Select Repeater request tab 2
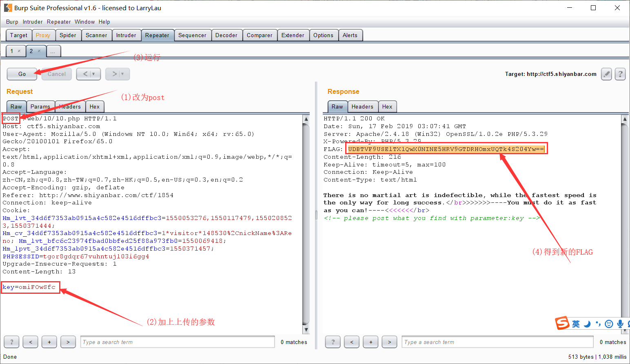The height and width of the screenshot is (364, 630). [36, 51]
